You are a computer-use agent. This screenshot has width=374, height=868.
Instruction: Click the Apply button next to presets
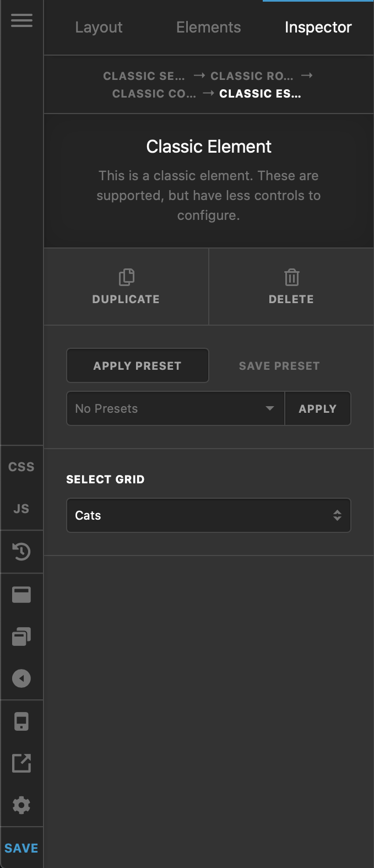[318, 408]
